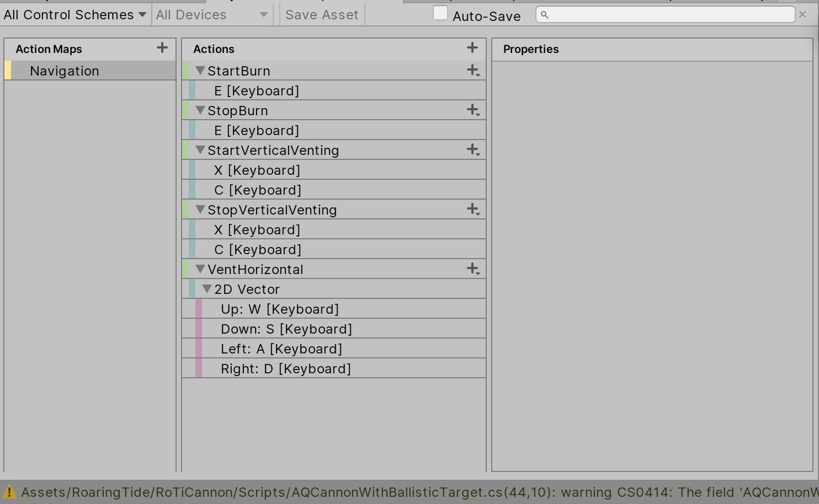Collapse the StartBurn action
The image size is (819, 504).
click(200, 71)
